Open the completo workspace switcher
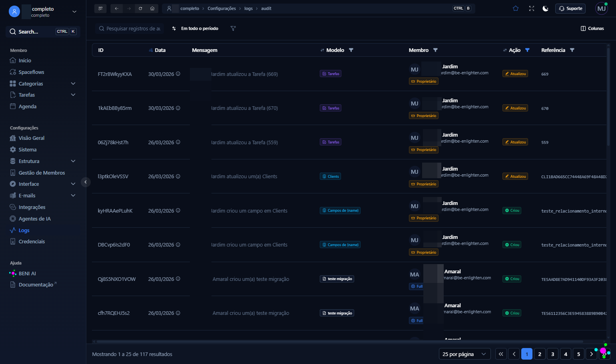This screenshot has height=364, width=616. (x=43, y=12)
